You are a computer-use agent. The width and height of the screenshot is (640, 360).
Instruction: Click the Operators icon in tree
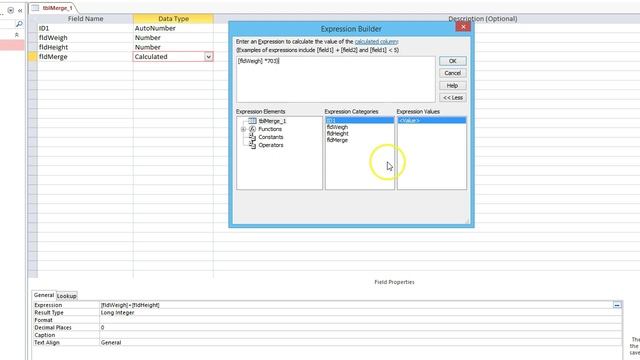coord(252,145)
